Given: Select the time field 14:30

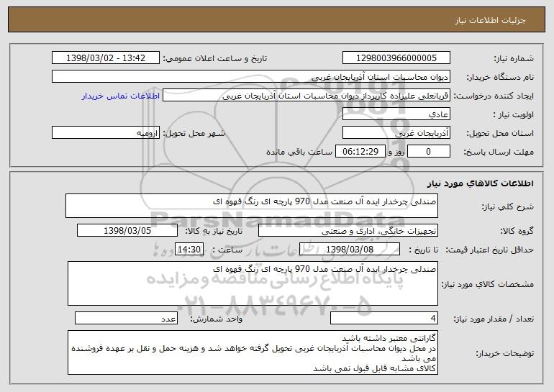Looking at the screenshot, I should pos(189,250).
